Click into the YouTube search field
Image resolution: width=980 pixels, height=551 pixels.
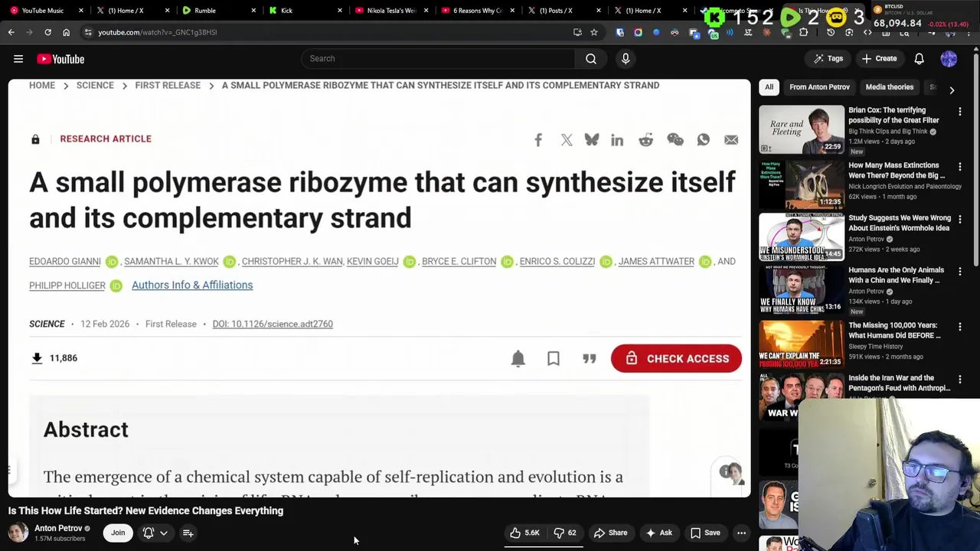point(439,59)
